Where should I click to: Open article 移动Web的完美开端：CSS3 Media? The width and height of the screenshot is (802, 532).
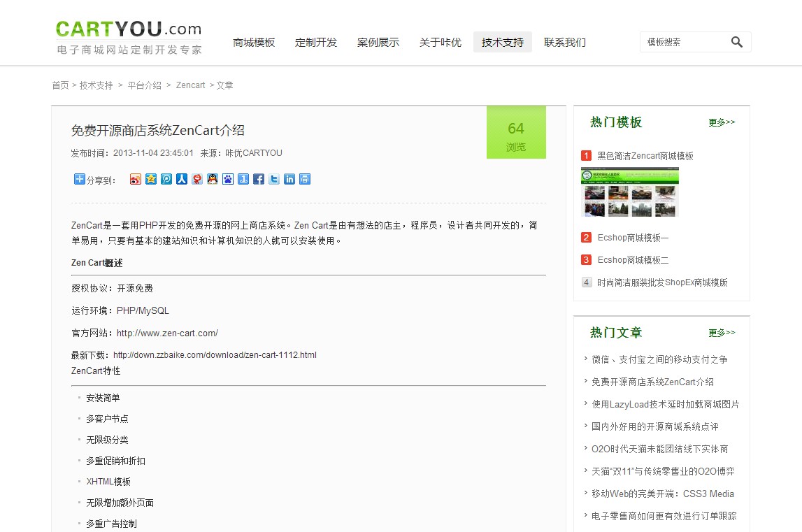pyautogui.click(x=663, y=494)
